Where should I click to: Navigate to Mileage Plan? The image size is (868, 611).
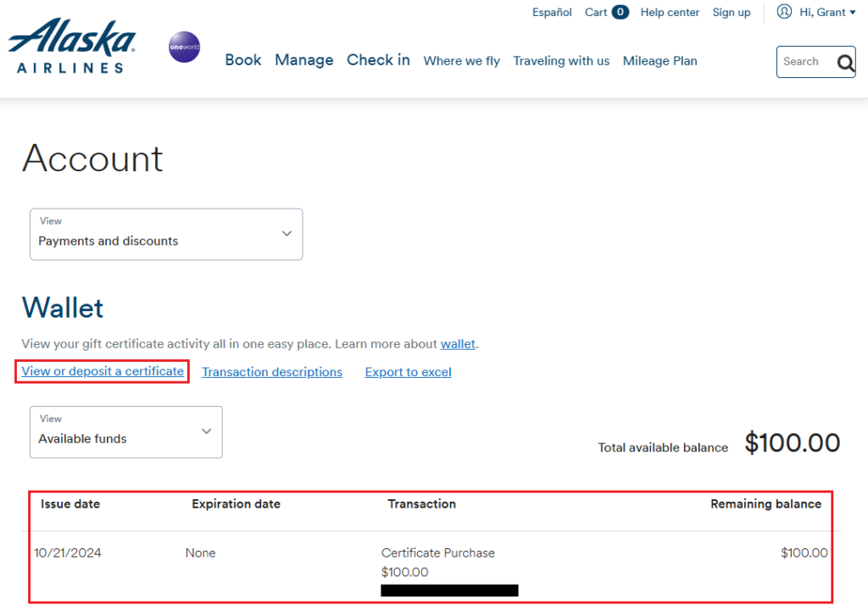click(x=659, y=61)
